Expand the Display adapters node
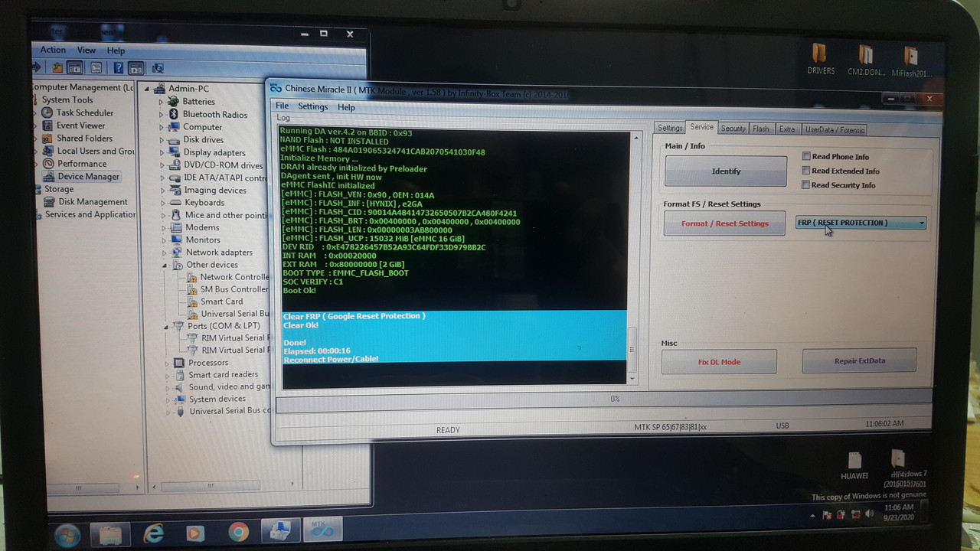Viewport: 980px width, 551px height. pos(162,152)
